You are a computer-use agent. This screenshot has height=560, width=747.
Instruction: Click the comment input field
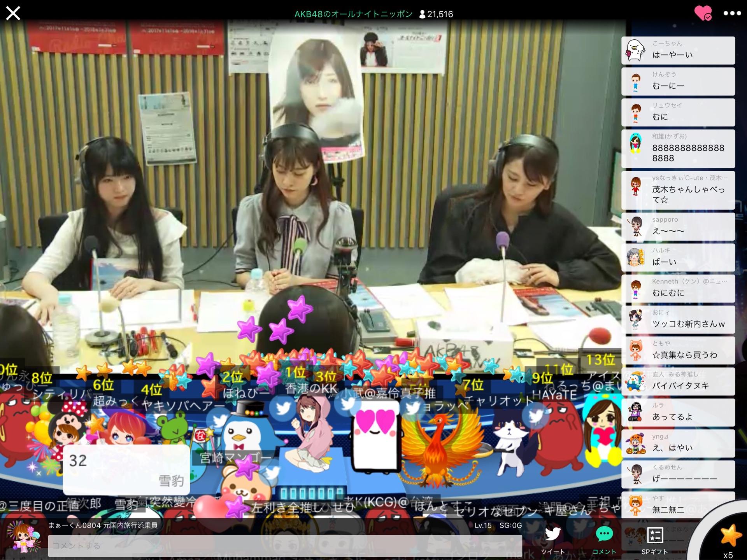[285, 545]
